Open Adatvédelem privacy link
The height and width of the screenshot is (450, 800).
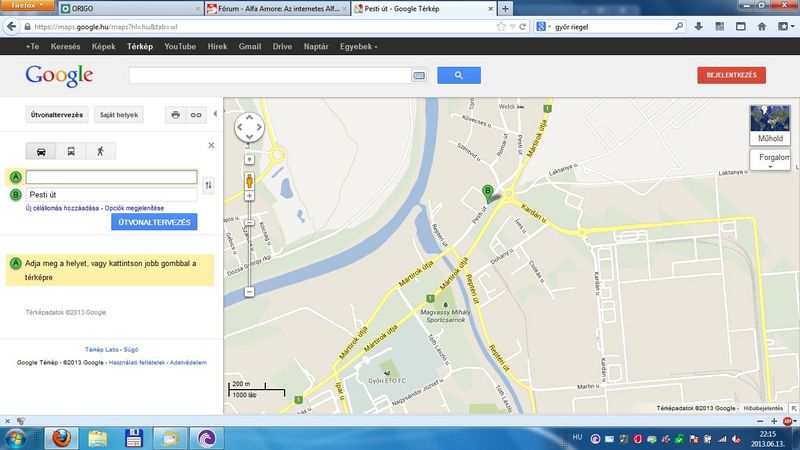pyautogui.click(x=188, y=363)
